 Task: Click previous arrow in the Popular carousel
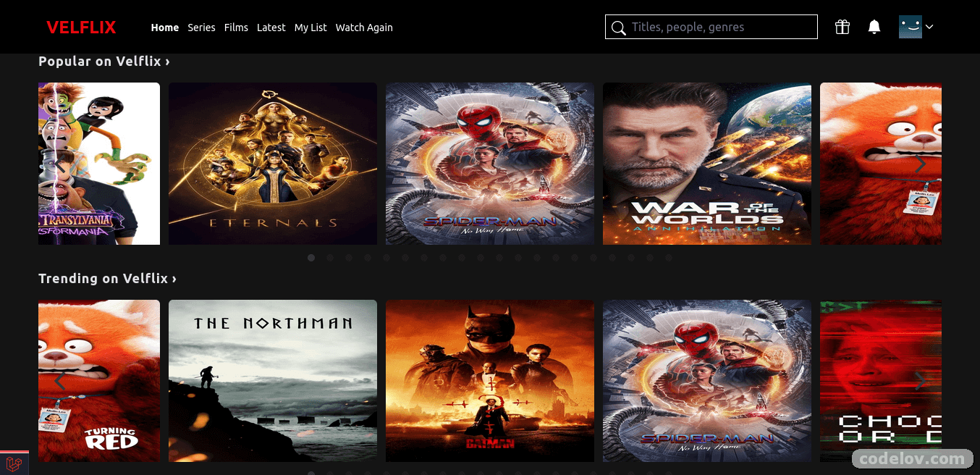click(60, 164)
